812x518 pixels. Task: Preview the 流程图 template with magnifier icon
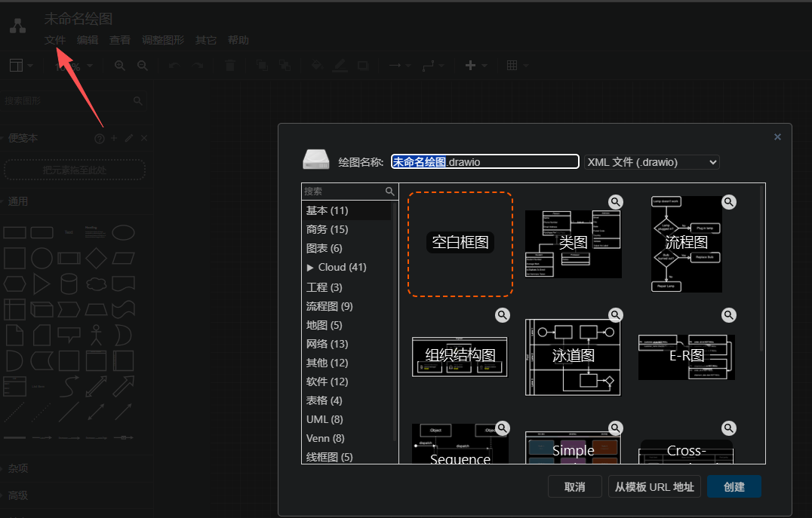(728, 202)
